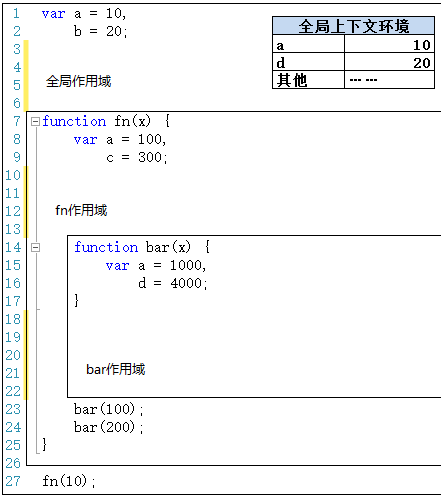Collapse the function fn(x) code fold
Viewport: 441px width, 497px height.
point(35,121)
